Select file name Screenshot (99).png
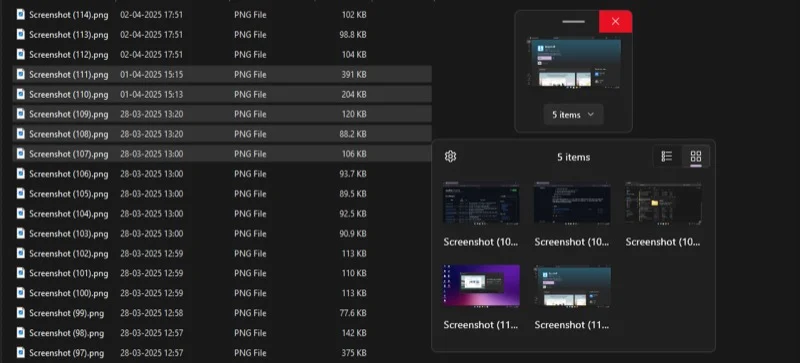Image resolution: width=800 pixels, height=363 pixels. (66, 313)
